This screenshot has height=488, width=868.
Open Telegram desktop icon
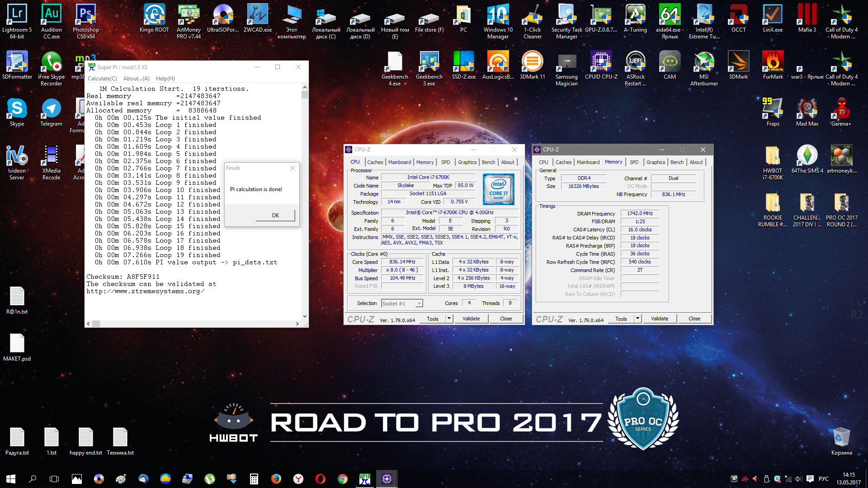pyautogui.click(x=51, y=112)
